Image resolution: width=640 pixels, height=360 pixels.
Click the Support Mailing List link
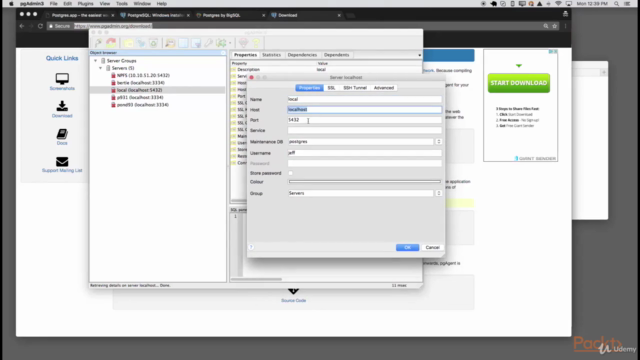tap(62, 171)
